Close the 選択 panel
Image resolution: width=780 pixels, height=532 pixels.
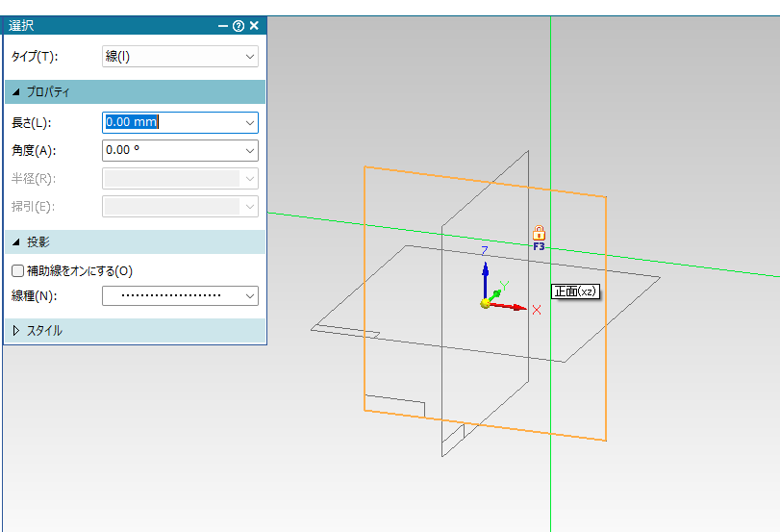(254, 26)
